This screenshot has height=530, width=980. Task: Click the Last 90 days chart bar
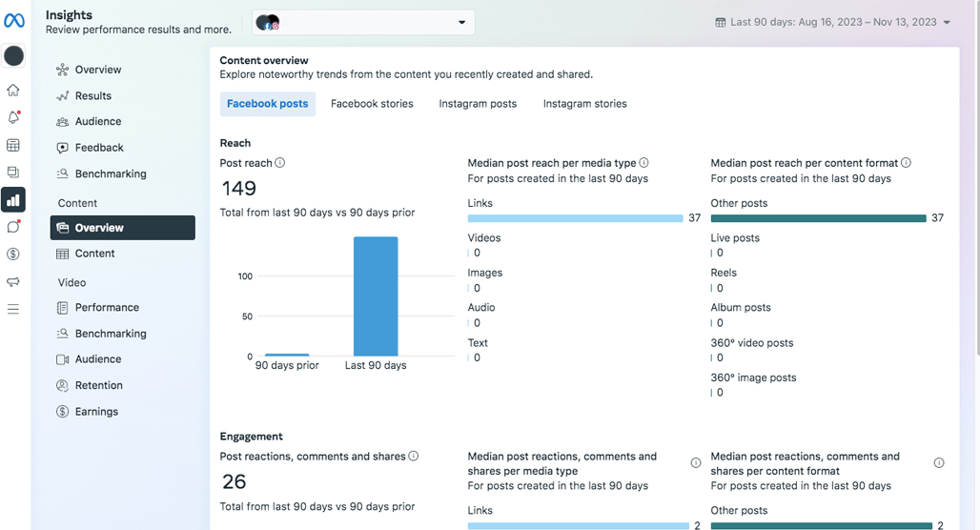click(x=376, y=296)
